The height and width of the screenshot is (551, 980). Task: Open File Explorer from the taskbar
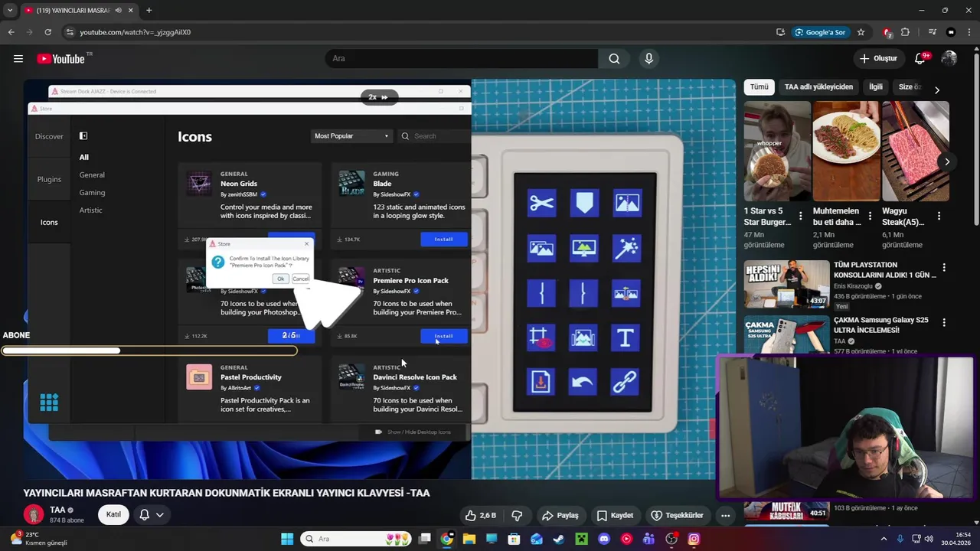(x=469, y=539)
